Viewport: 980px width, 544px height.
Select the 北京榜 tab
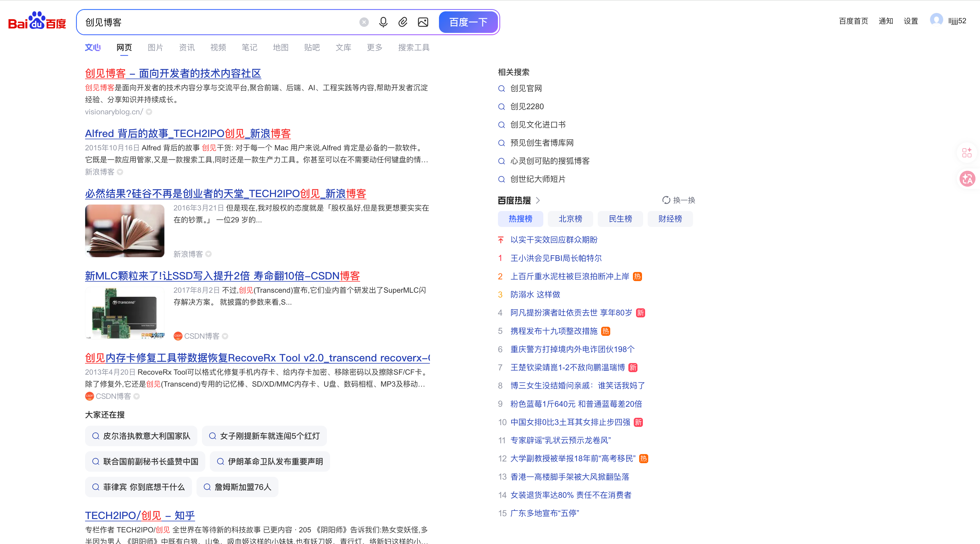(570, 219)
